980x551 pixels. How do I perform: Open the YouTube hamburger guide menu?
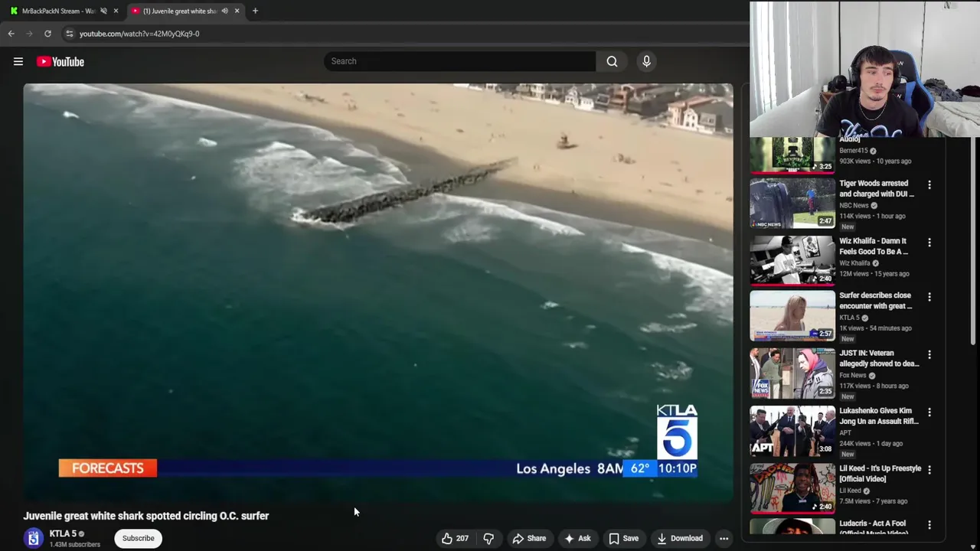click(x=18, y=61)
